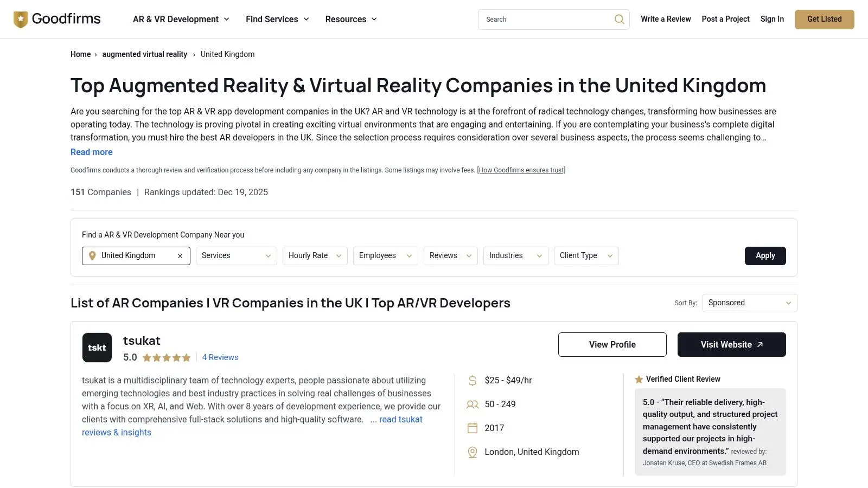Open the Hourly Rate filter dropdown

coord(315,256)
